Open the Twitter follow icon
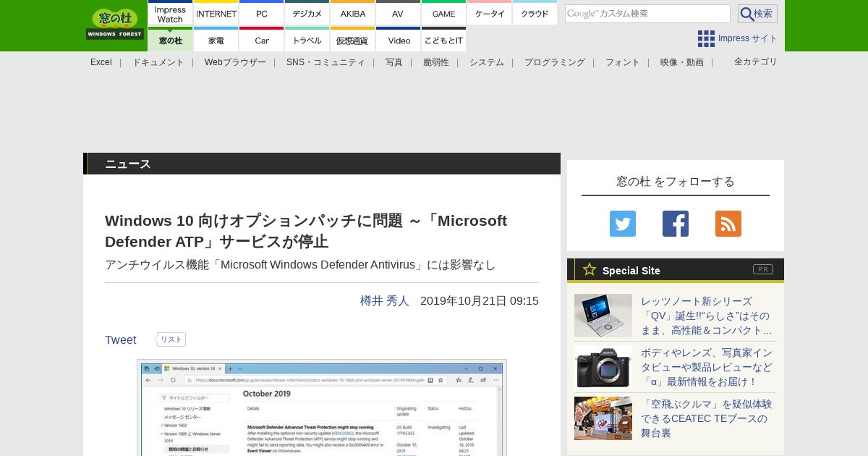This screenshot has height=456, width=868. 622,224
